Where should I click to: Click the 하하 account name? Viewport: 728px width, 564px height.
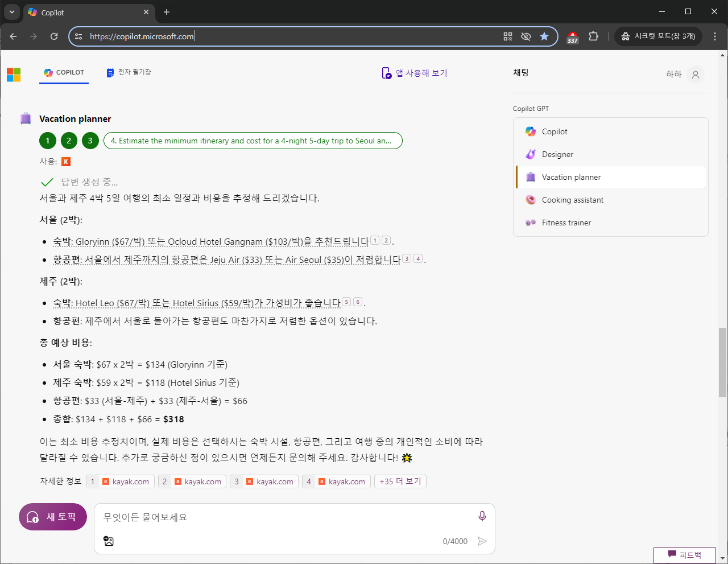tap(673, 74)
